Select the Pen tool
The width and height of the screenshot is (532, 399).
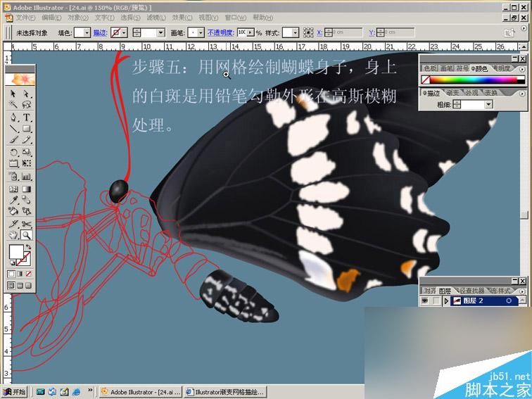[x=13, y=118]
